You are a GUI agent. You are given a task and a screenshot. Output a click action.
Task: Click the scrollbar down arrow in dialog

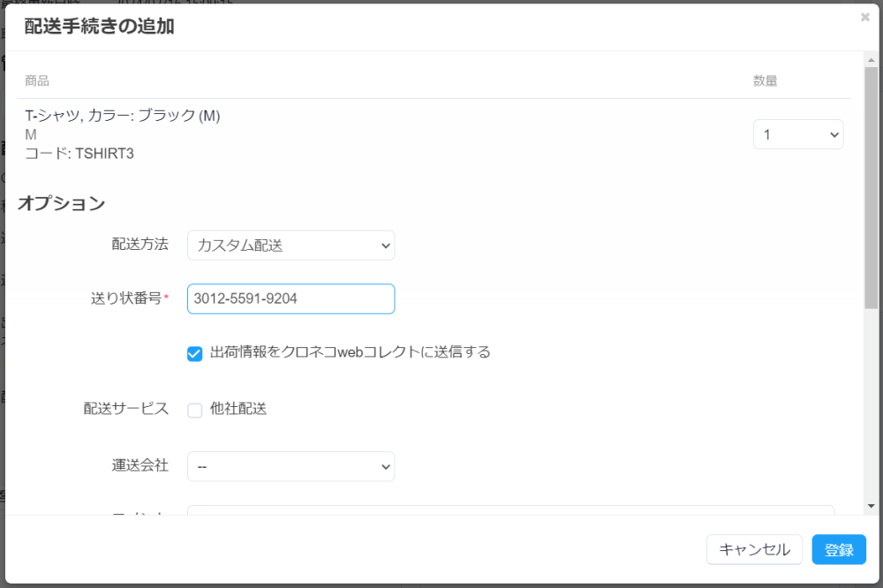pos(872,506)
